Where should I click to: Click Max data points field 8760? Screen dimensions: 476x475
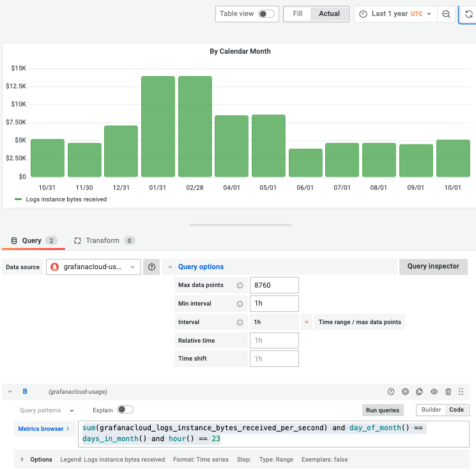click(274, 285)
